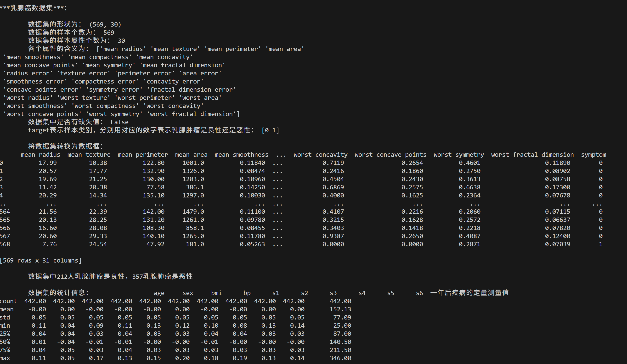
Task: Click the 'worst symmetry' column header
Action: [x=458, y=155]
